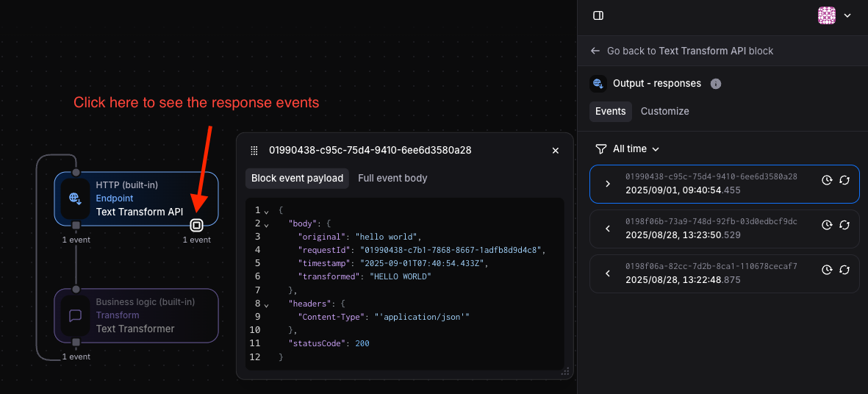Screen dimensions: 868x394
Task: Collapse JSON root at line 1
Action: (266, 211)
